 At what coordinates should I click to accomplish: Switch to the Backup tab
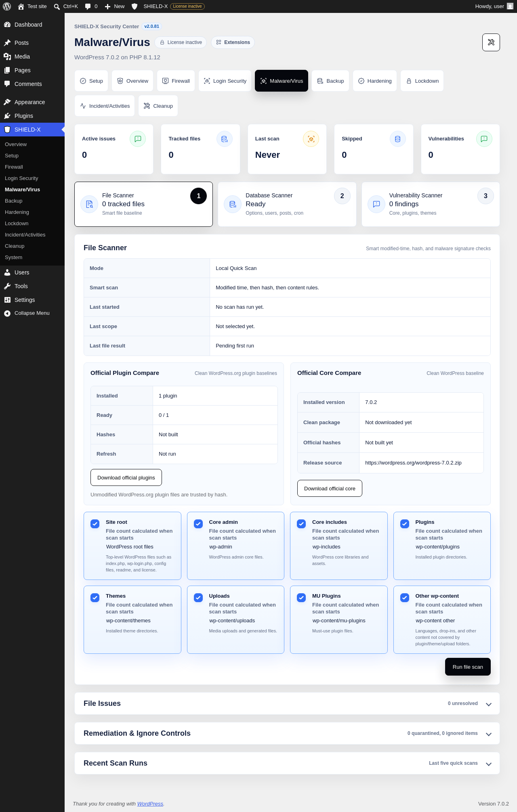pos(330,81)
